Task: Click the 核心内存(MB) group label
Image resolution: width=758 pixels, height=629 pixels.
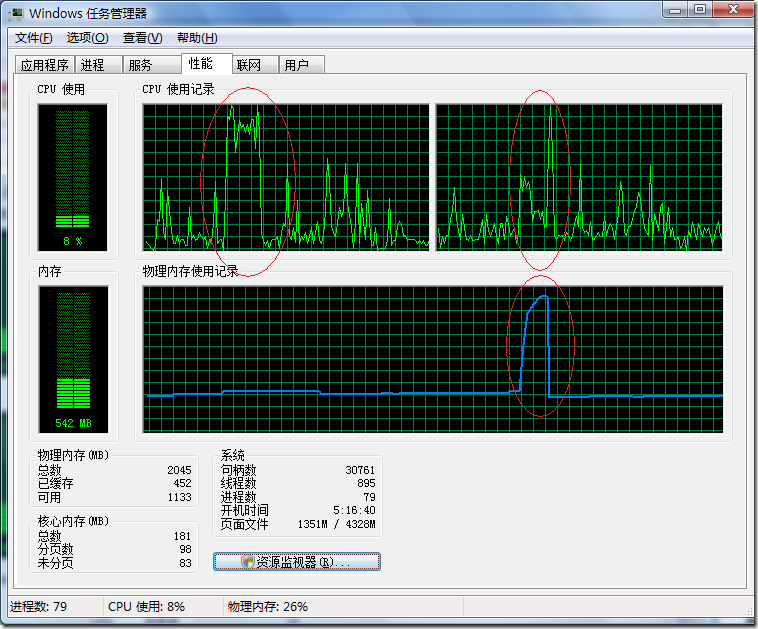Action: (x=73, y=521)
